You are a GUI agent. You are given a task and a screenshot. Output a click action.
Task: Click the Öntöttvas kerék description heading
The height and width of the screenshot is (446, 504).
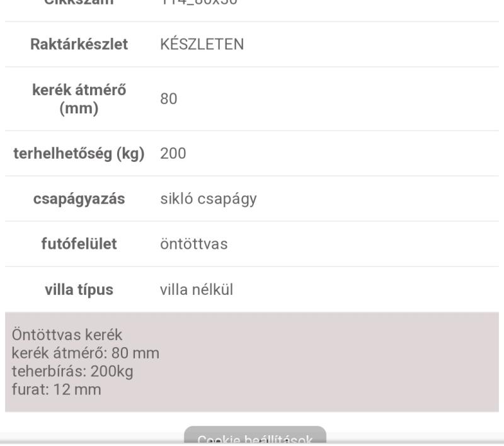click(x=67, y=335)
